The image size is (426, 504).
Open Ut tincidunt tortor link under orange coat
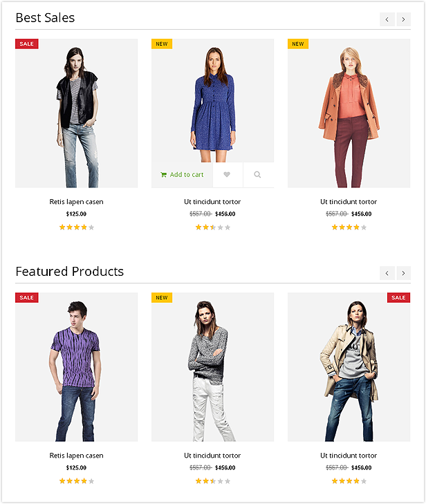pos(349,202)
